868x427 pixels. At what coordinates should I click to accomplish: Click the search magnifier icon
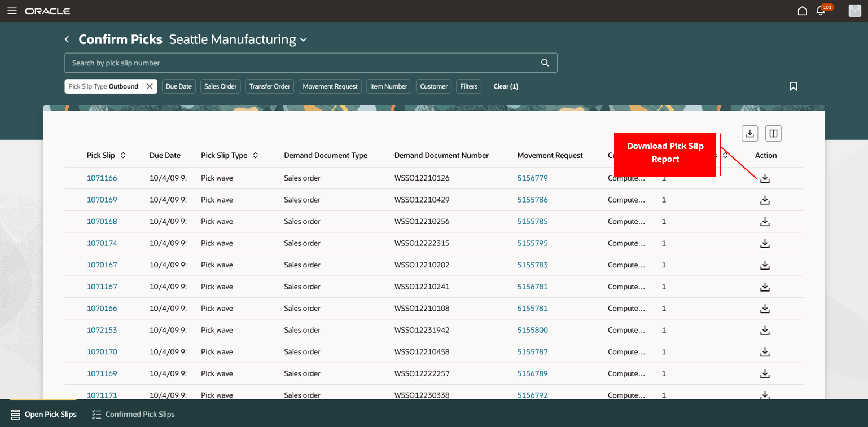coord(545,63)
